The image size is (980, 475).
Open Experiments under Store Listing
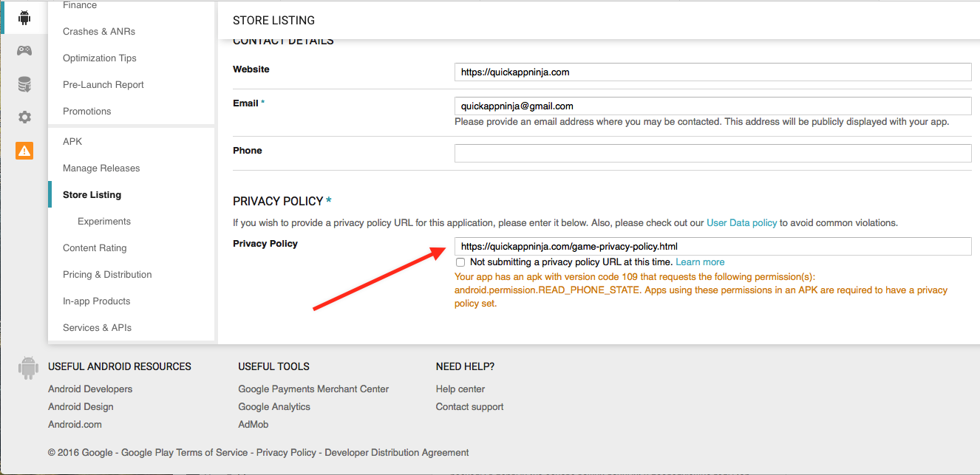(x=104, y=222)
